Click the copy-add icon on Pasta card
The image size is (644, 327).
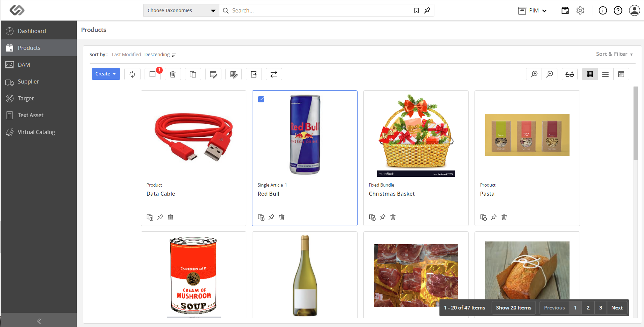[x=484, y=218]
